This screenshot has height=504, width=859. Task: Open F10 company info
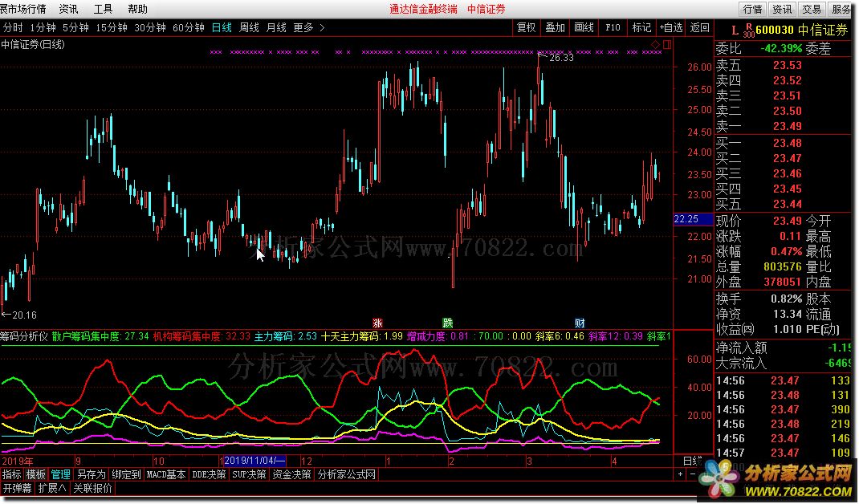point(613,27)
